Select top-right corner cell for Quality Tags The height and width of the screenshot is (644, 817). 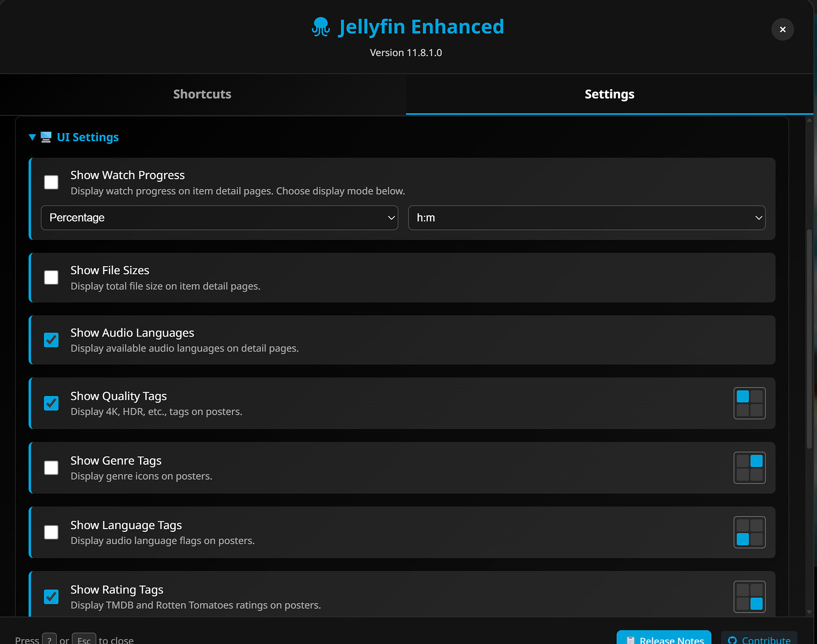coord(757,397)
